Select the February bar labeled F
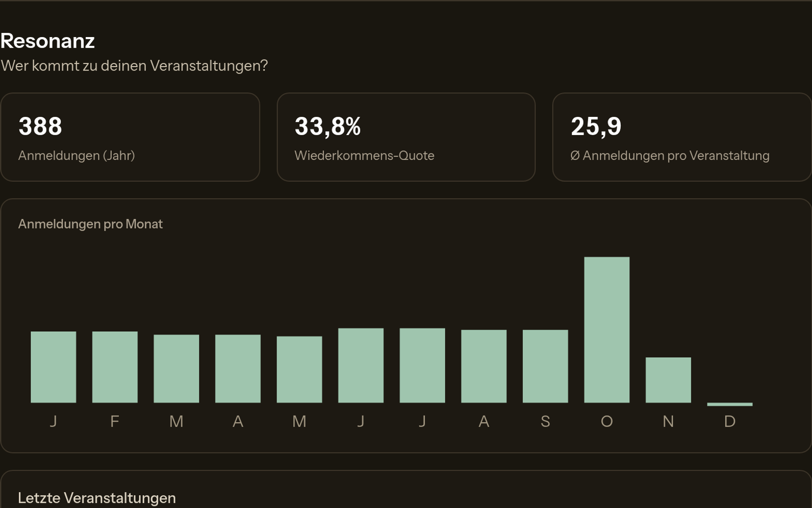This screenshot has height=508, width=812. [115, 367]
